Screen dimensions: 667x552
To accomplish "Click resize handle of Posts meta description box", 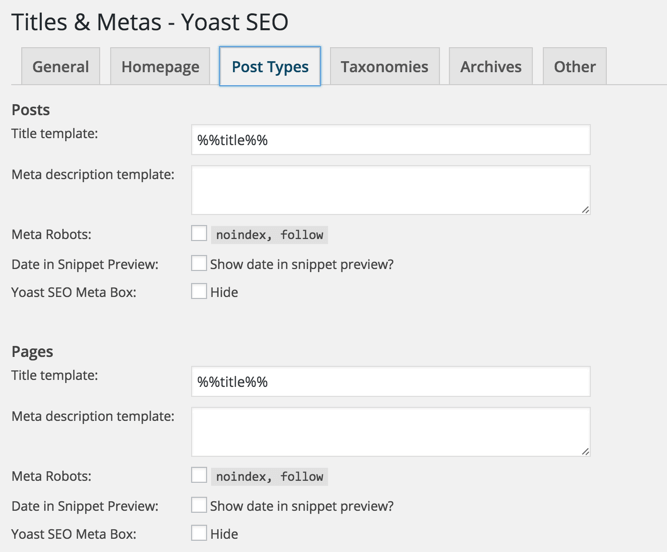I will (585, 209).
